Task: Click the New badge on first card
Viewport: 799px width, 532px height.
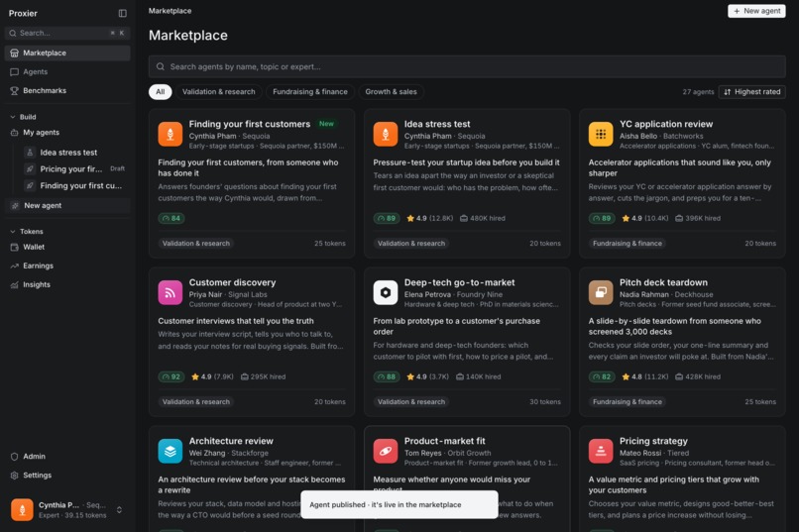Action: pos(326,124)
